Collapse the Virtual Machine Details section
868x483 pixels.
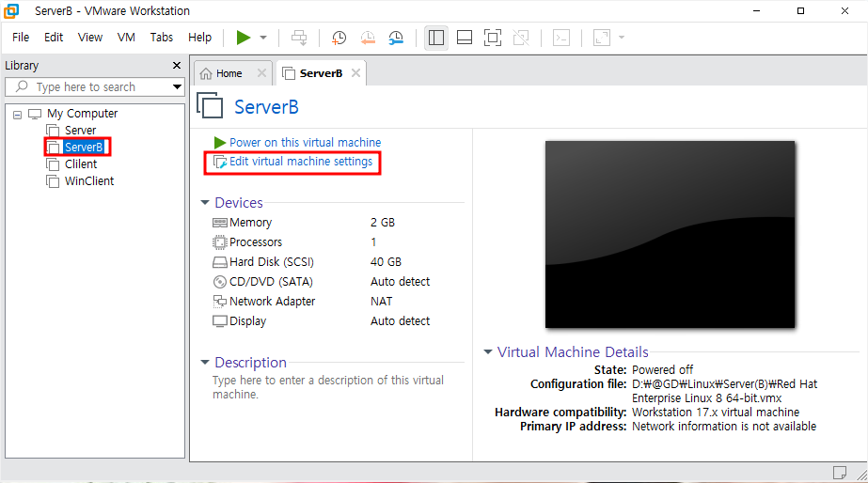click(x=488, y=351)
